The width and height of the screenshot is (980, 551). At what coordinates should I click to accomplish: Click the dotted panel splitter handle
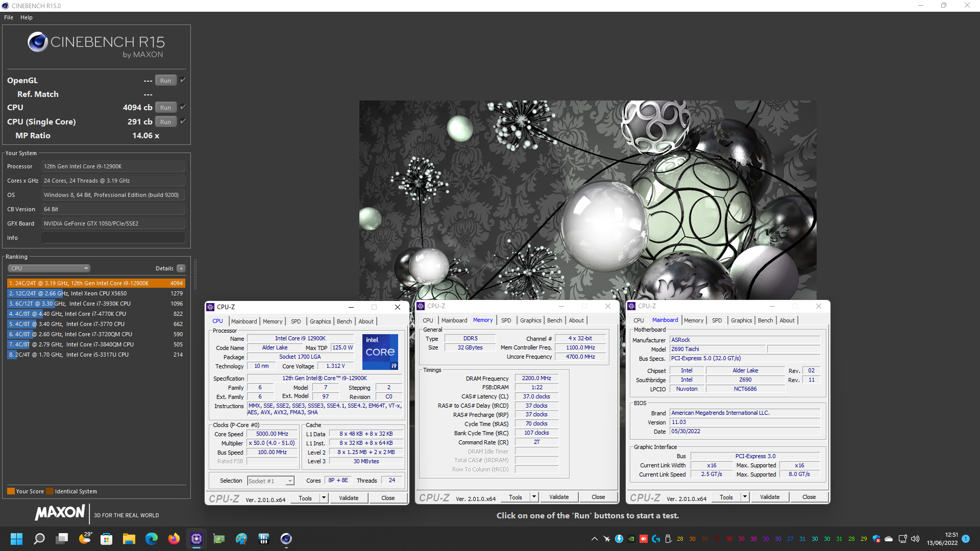pos(195,274)
